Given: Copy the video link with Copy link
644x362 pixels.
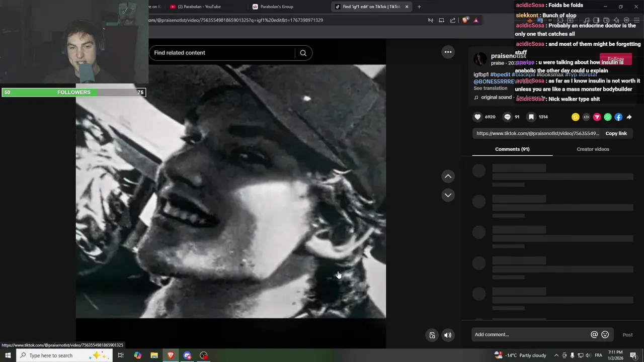Looking at the screenshot, I should pyautogui.click(x=616, y=133).
